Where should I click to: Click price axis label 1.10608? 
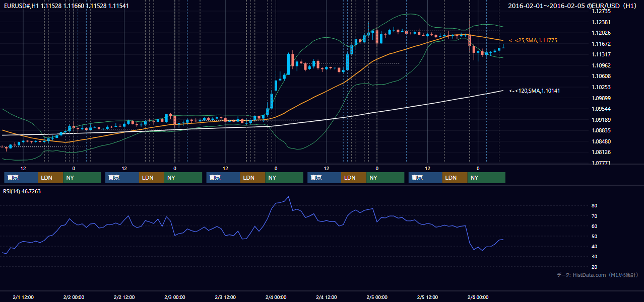[x=602, y=76]
